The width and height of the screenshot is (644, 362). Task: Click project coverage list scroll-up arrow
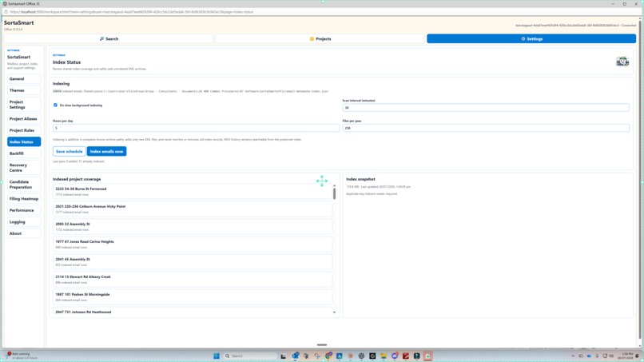point(334,185)
